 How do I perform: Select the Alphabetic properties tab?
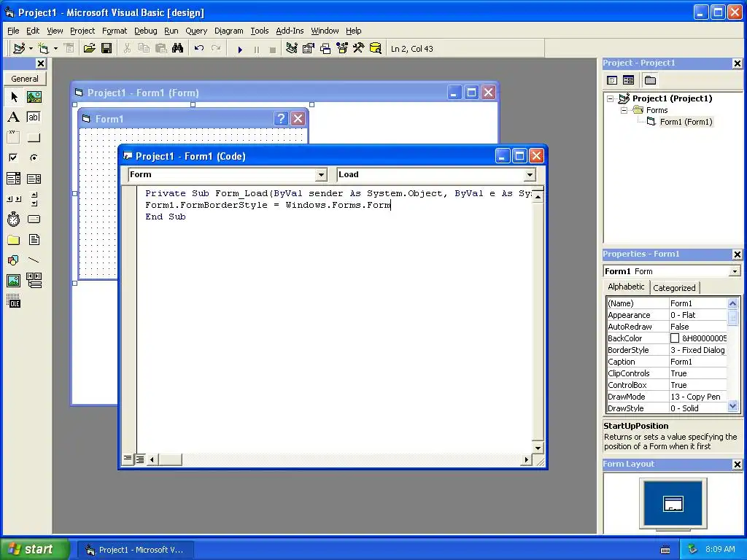[626, 287]
